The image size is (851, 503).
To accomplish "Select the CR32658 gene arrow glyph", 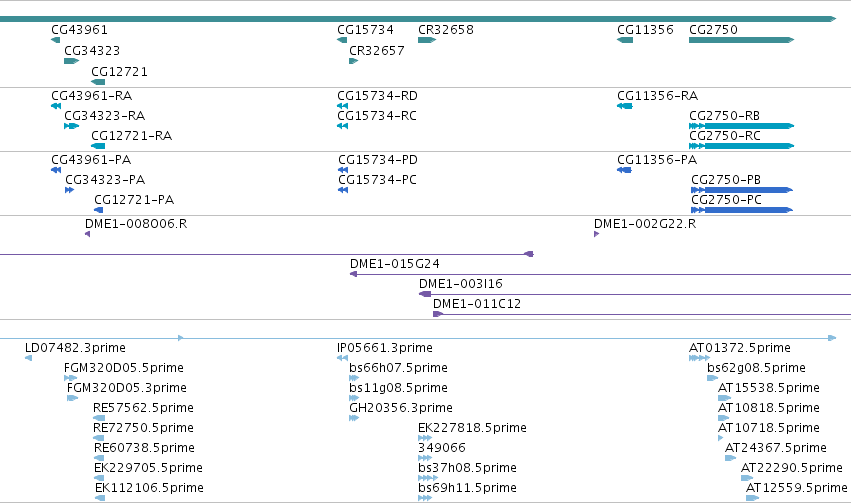I will [x=427, y=40].
